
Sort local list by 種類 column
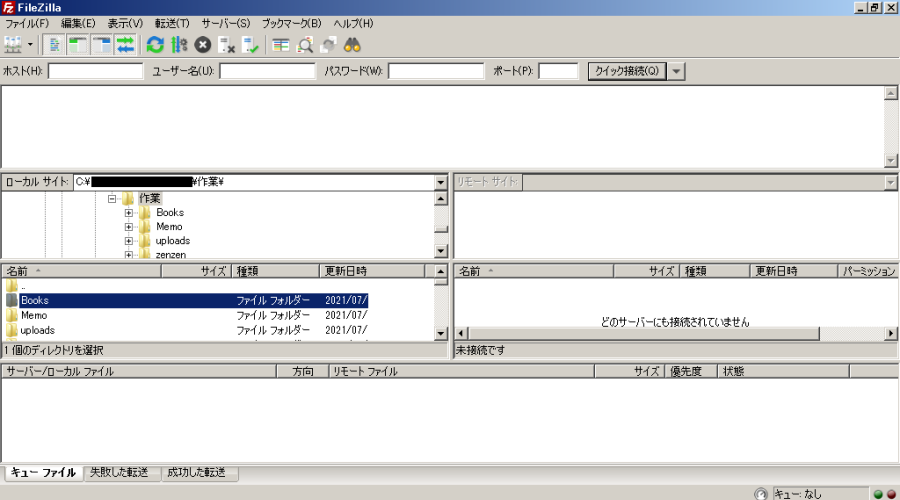coord(276,271)
